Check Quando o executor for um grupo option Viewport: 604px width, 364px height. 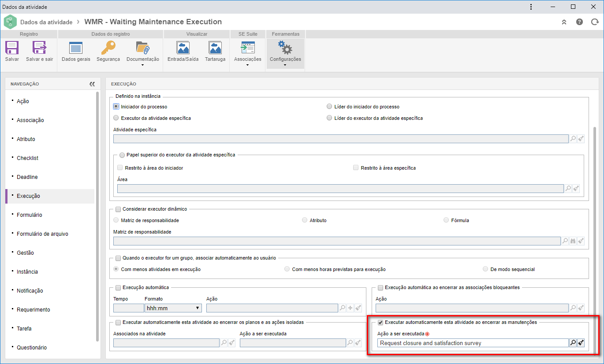(118, 258)
